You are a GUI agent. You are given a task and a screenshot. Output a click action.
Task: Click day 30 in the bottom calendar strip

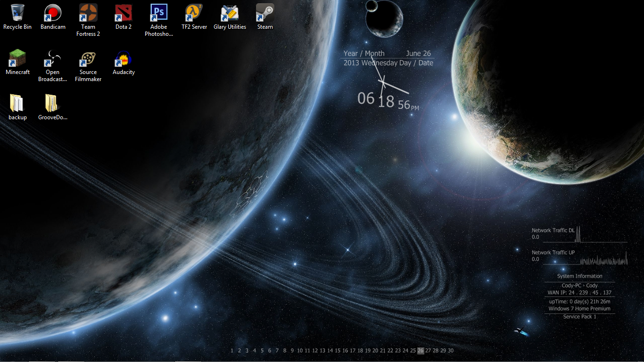click(x=451, y=351)
